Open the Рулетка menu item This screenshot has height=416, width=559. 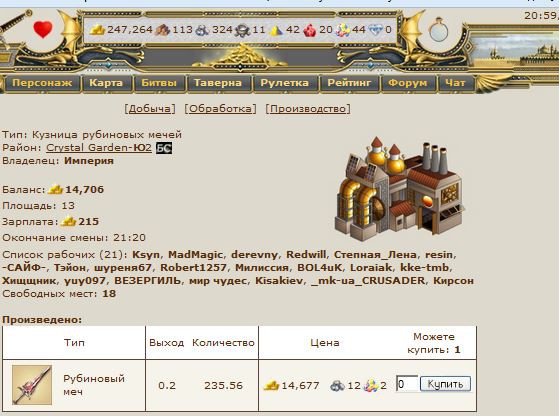coord(284,83)
